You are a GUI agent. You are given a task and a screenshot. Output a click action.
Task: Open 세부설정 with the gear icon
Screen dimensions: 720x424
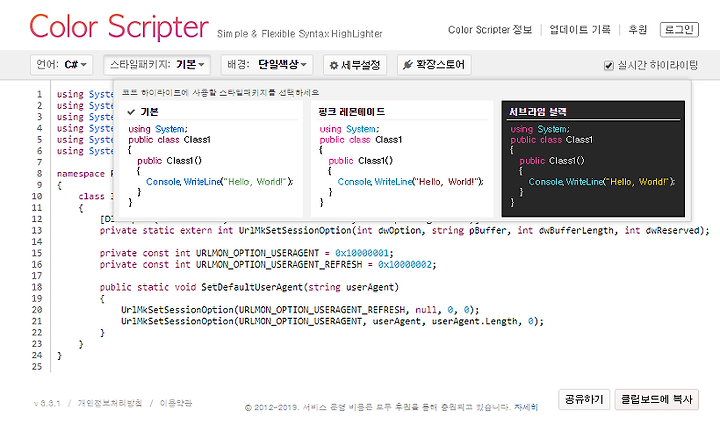[354, 65]
